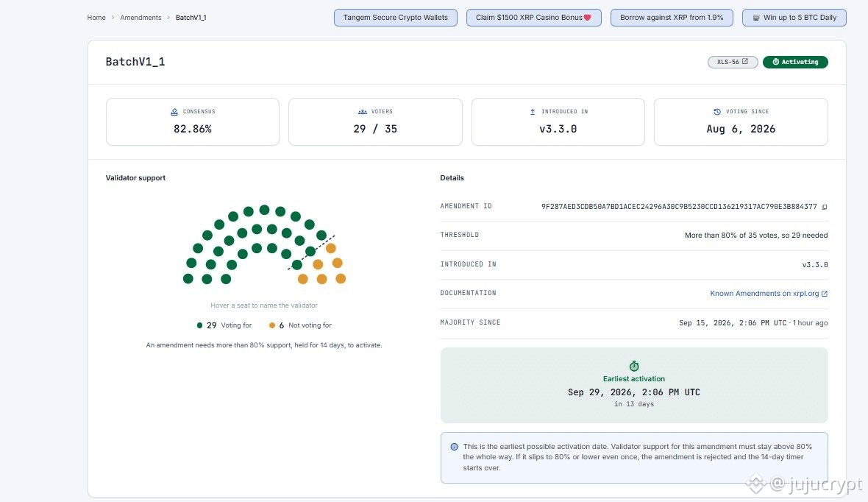This screenshot has width=868, height=502.
Task: Click the green Activating status badge
Action: 795,62
